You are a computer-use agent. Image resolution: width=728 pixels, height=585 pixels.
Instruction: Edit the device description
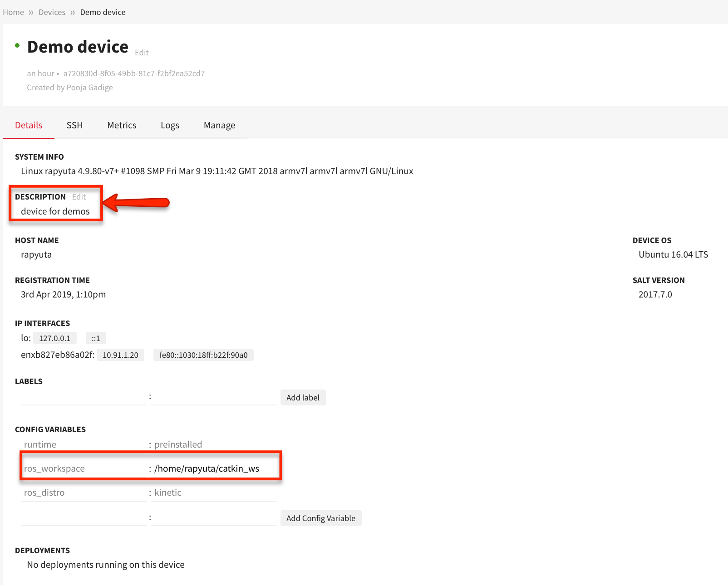tap(79, 197)
